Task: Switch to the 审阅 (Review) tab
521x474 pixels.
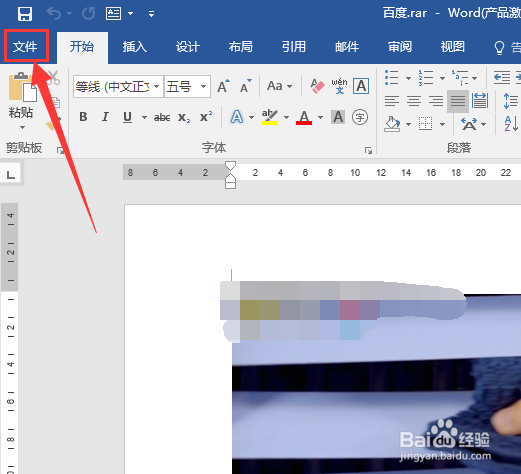Action: [400, 47]
